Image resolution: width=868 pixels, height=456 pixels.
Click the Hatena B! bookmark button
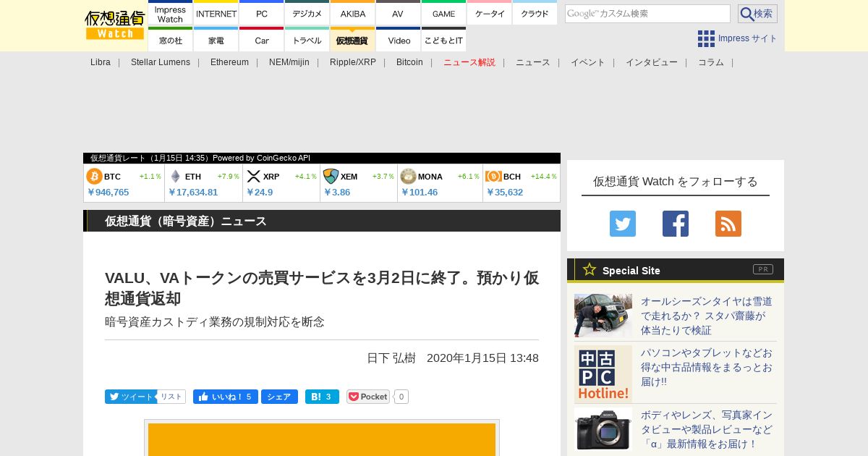click(x=322, y=397)
